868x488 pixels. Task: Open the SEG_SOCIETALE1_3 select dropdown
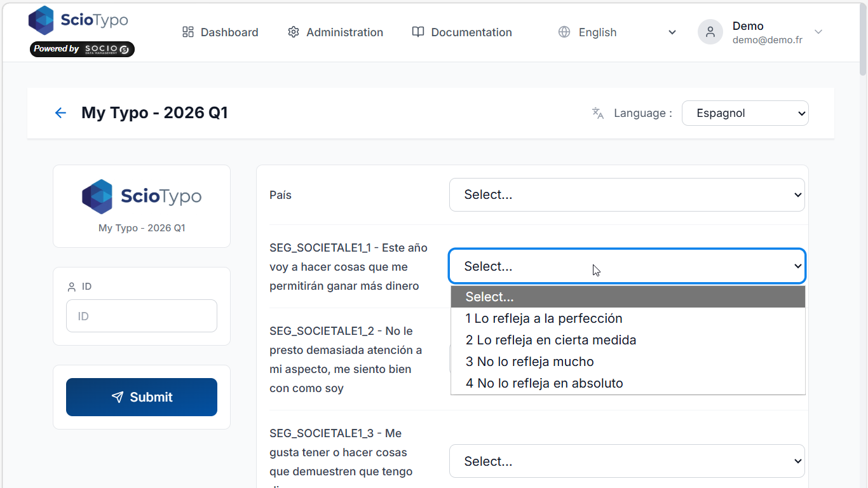[627, 461]
